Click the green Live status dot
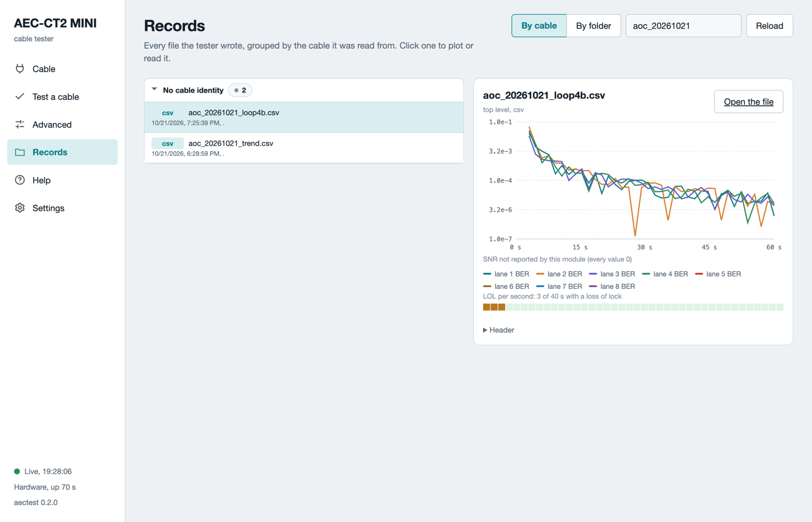Image resolution: width=812 pixels, height=522 pixels. [x=17, y=472]
